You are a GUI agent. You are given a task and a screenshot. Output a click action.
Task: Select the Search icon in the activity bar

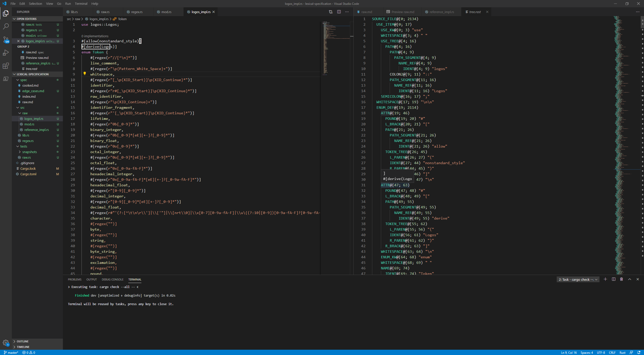pyautogui.click(x=6, y=26)
